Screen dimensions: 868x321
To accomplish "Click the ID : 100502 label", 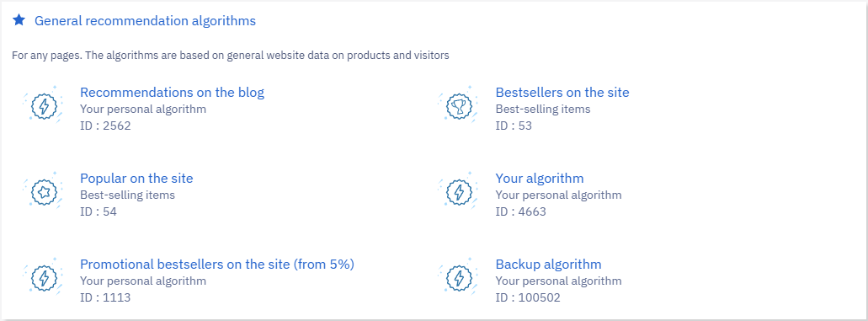I will tap(528, 297).
